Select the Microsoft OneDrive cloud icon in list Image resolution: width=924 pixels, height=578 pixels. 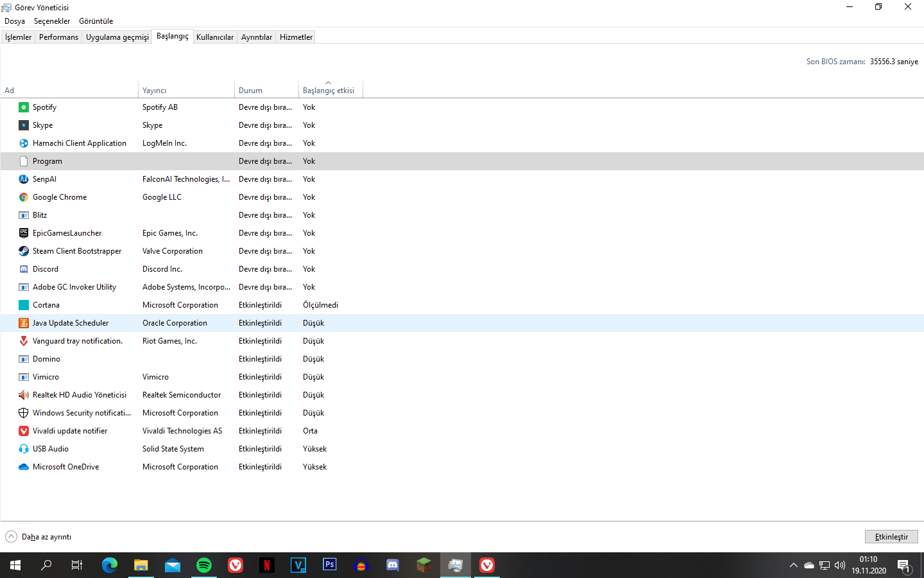tap(24, 467)
